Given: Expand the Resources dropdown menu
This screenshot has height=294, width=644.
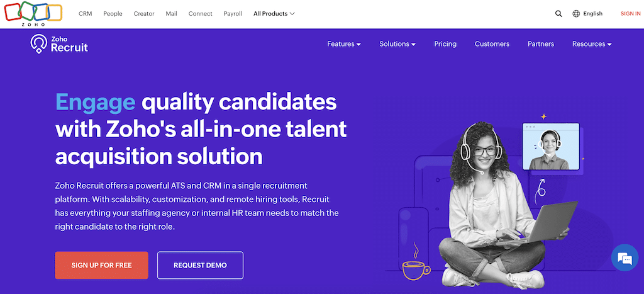Looking at the screenshot, I should (592, 44).
